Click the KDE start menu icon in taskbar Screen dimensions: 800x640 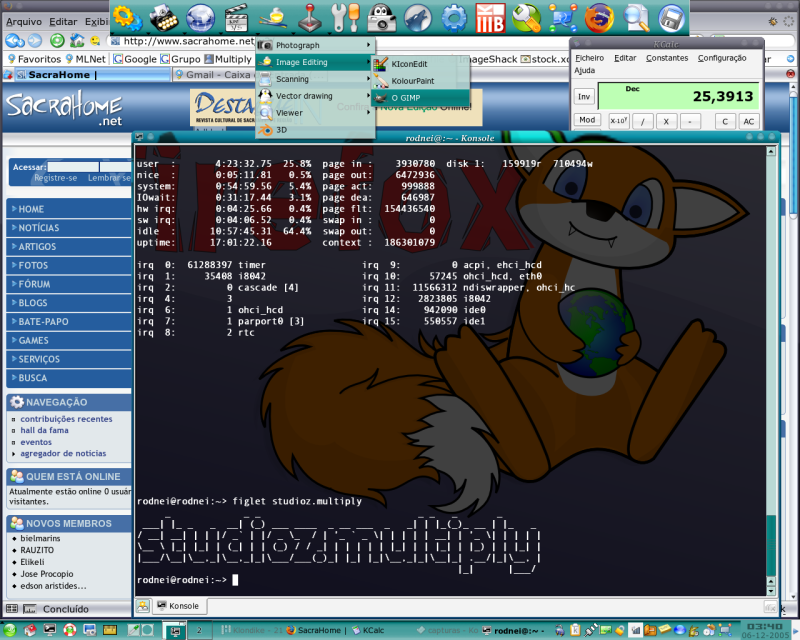[9, 630]
